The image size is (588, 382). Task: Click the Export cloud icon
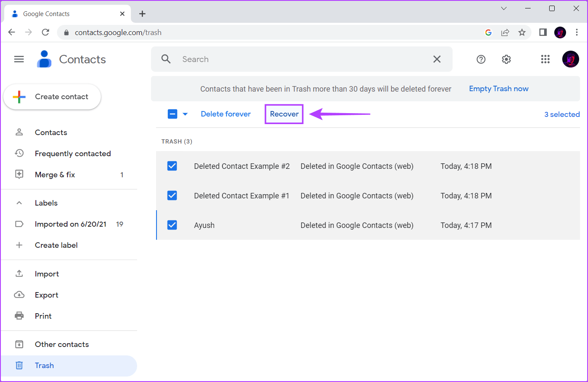[19, 295]
